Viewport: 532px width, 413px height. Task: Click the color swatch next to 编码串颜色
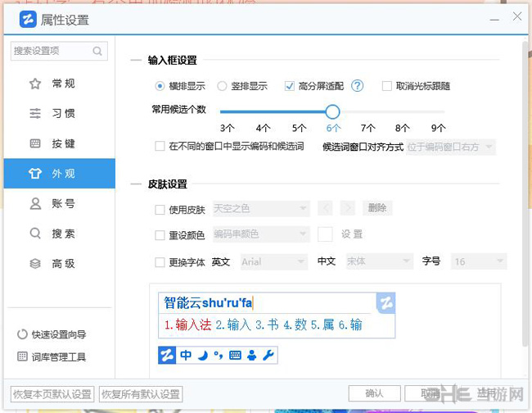click(325, 234)
